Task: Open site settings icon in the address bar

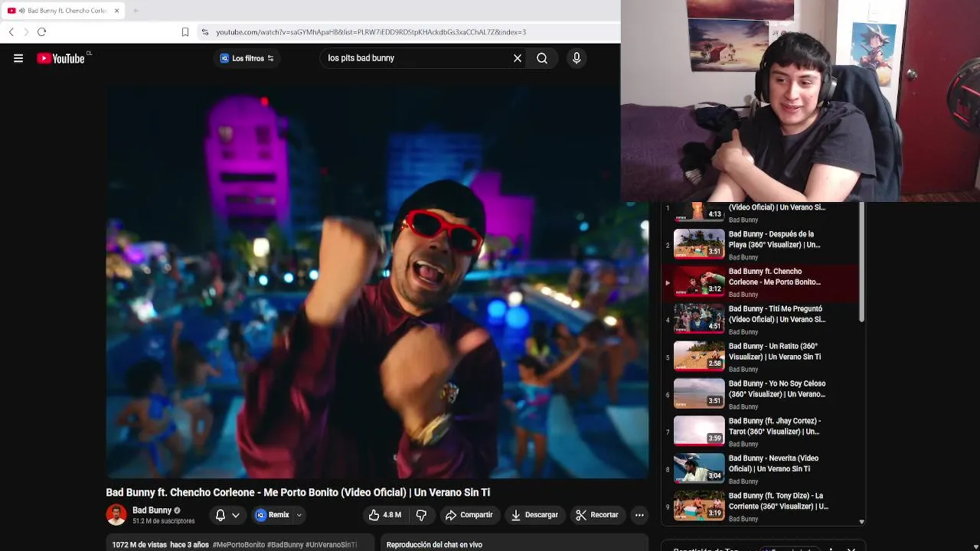Action: pyautogui.click(x=204, y=32)
